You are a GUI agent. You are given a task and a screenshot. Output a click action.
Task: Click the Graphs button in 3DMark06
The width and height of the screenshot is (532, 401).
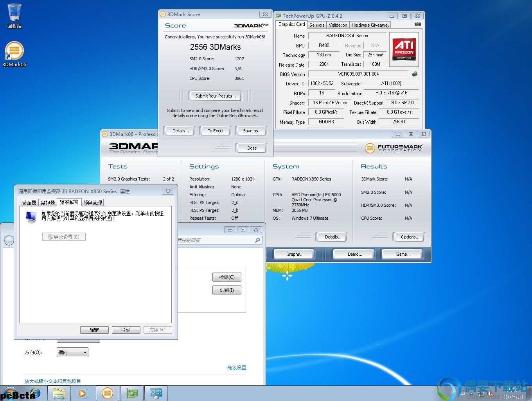point(295,254)
